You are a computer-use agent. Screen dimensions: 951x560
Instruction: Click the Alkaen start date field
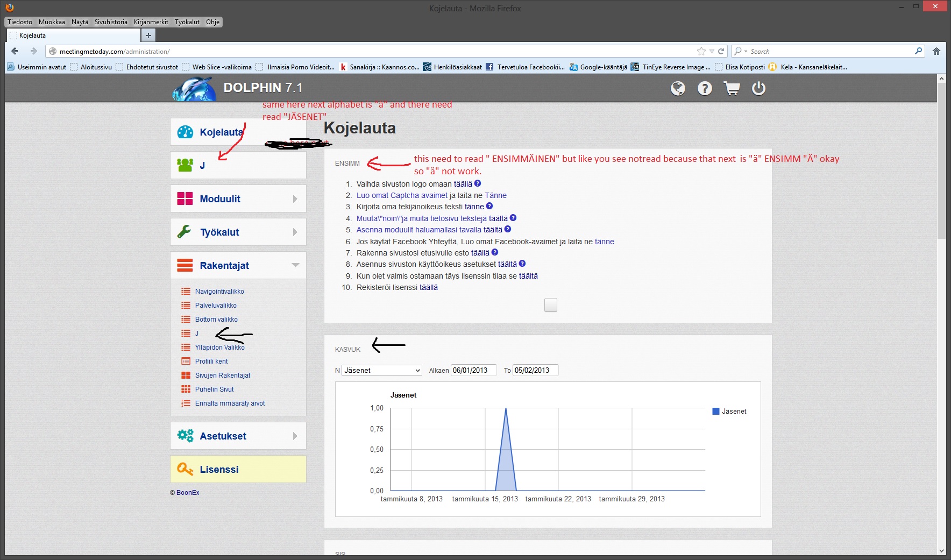click(x=473, y=370)
